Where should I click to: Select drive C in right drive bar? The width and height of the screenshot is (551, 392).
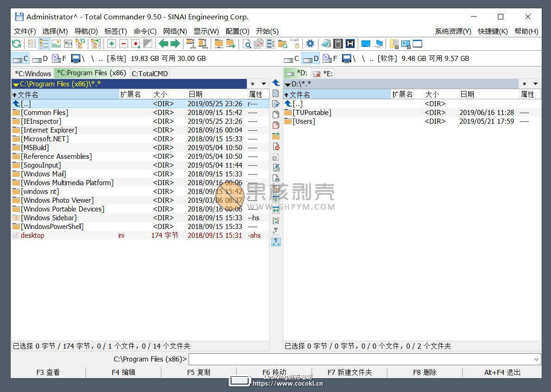coord(291,59)
